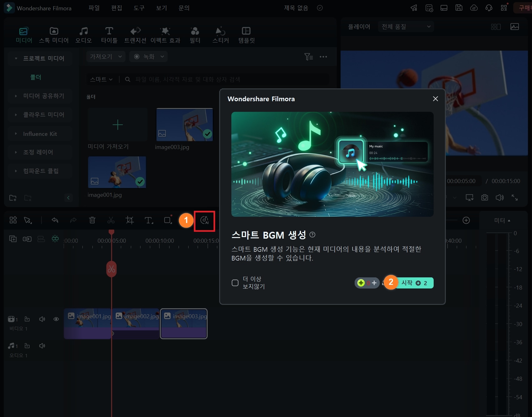Open the 녹화 dropdown
532x417 pixels.
(149, 57)
